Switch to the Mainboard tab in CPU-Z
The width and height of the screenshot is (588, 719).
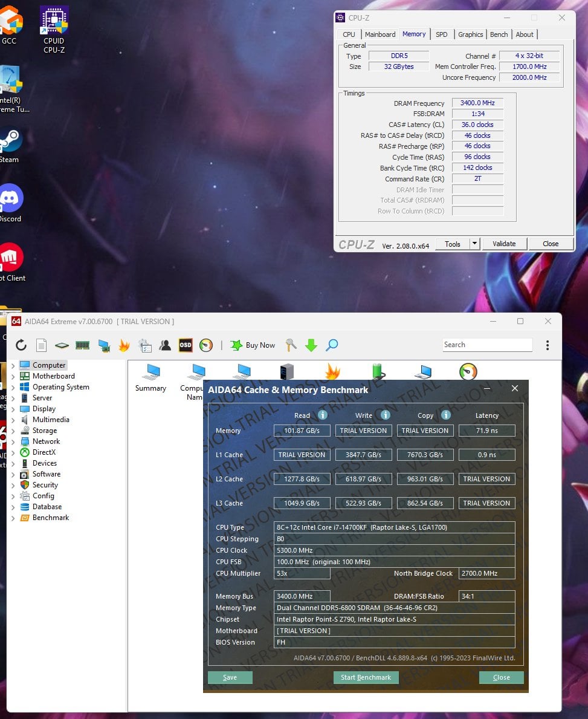(380, 34)
